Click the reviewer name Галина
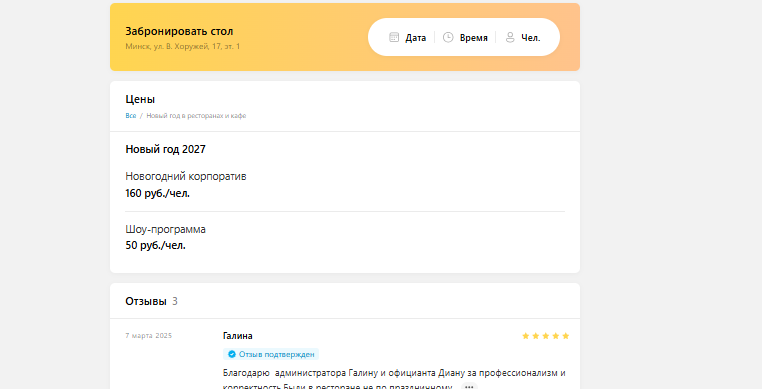Viewport: 762px width, 389px height. [238, 336]
